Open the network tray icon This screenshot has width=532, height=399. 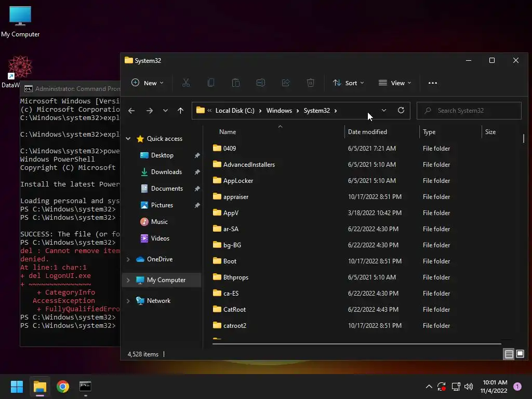(x=456, y=387)
